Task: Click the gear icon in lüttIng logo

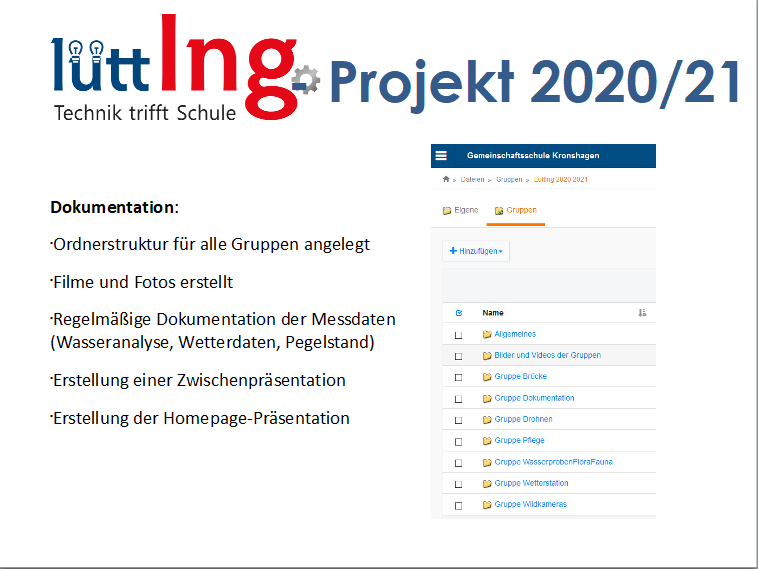Action: point(306,80)
